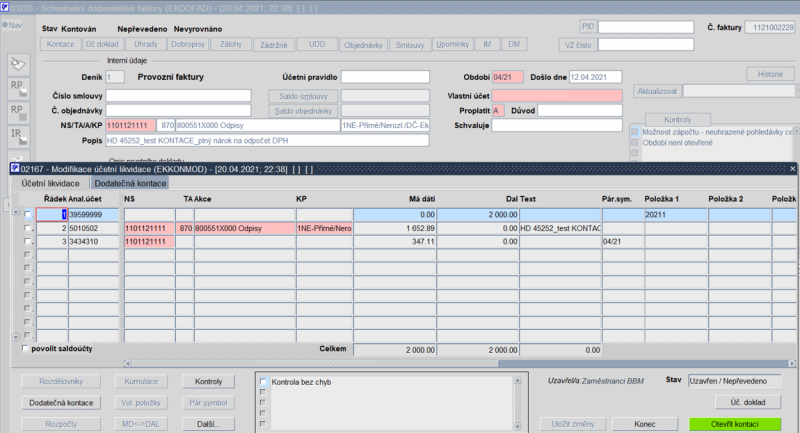Screen dimensions: 800x433
Task: Click the green Otevřít kontaci button
Action: [735, 424]
